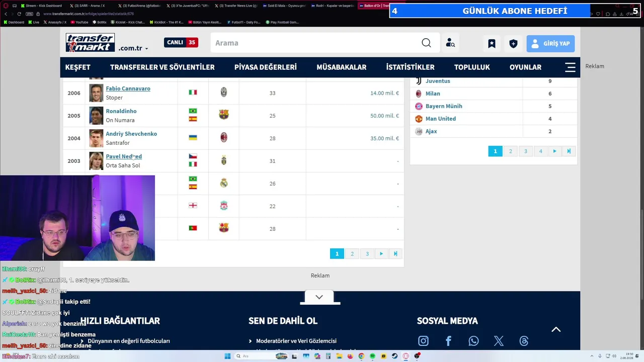The width and height of the screenshot is (644, 362).
Task: Open Steam from the Windows taskbar
Action: pyautogui.click(x=394, y=356)
